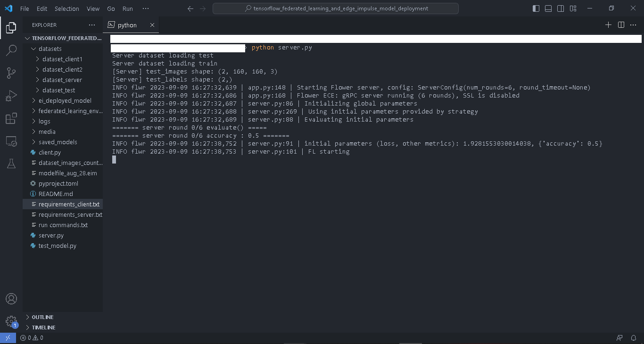Screen dimensions: 644x344
Task: Click the EXPLORER panel title
Action: pos(44,25)
